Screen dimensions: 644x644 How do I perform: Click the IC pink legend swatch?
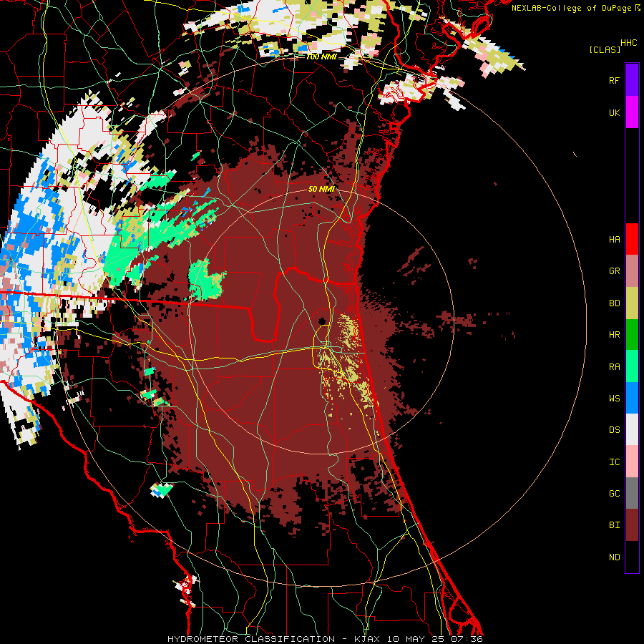point(632,462)
